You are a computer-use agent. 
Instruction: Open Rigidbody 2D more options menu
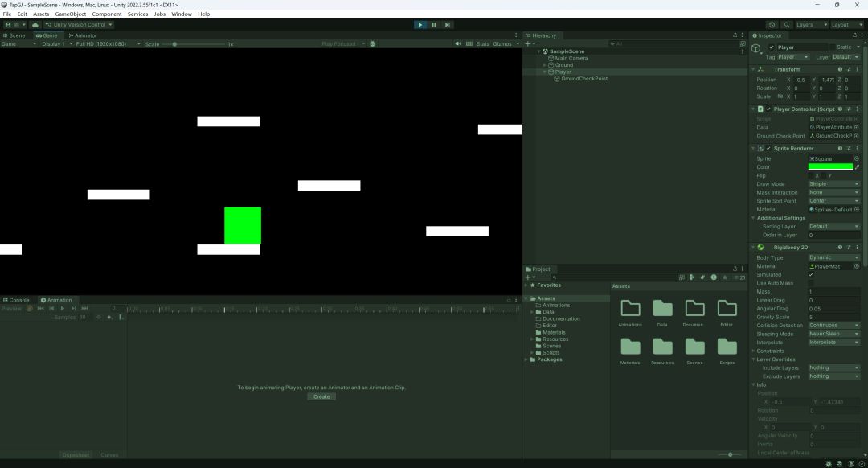pyautogui.click(x=857, y=248)
